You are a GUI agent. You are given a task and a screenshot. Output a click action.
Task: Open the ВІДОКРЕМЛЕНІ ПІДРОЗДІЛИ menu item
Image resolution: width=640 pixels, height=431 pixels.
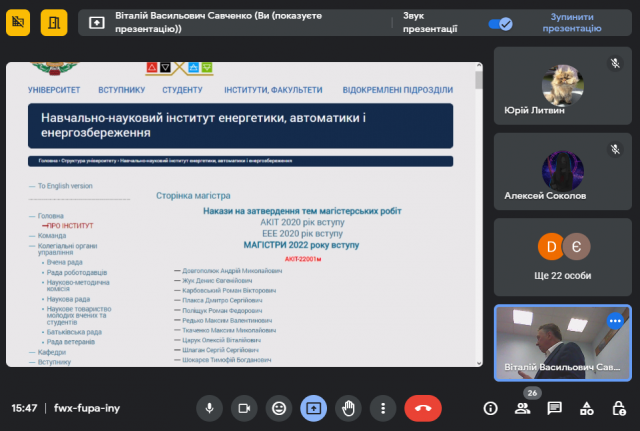click(398, 90)
